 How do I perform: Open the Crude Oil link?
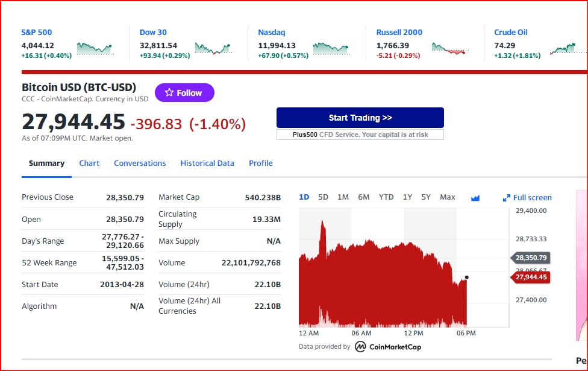(511, 33)
